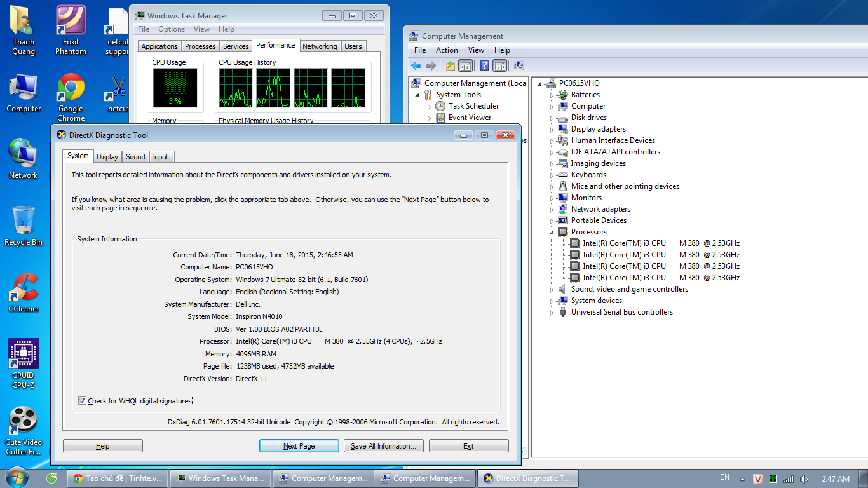The height and width of the screenshot is (488, 868).
Task: Click the Network adapters device icon
Action: click(x=562, y=209)
